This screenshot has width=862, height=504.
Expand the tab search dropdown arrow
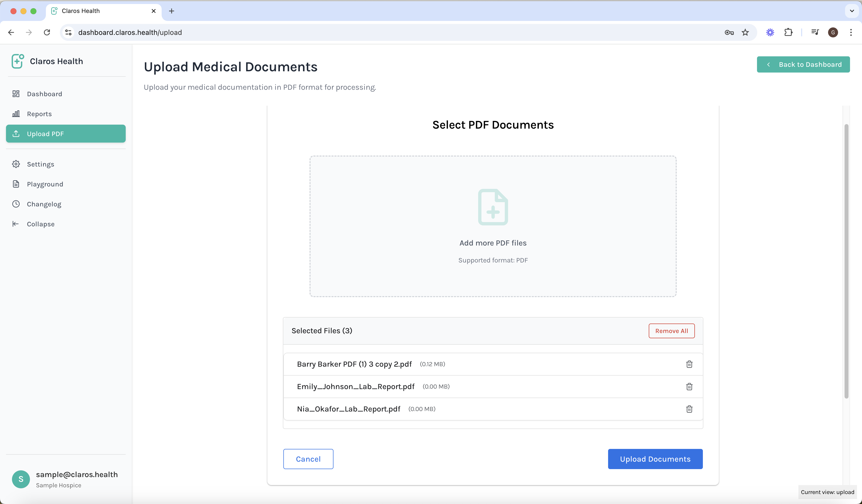tap(852, 11)
